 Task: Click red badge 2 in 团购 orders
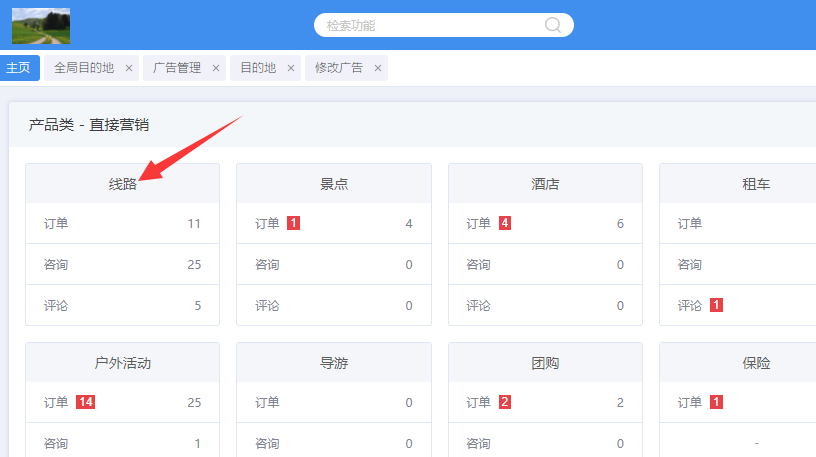tap(505, 402)
